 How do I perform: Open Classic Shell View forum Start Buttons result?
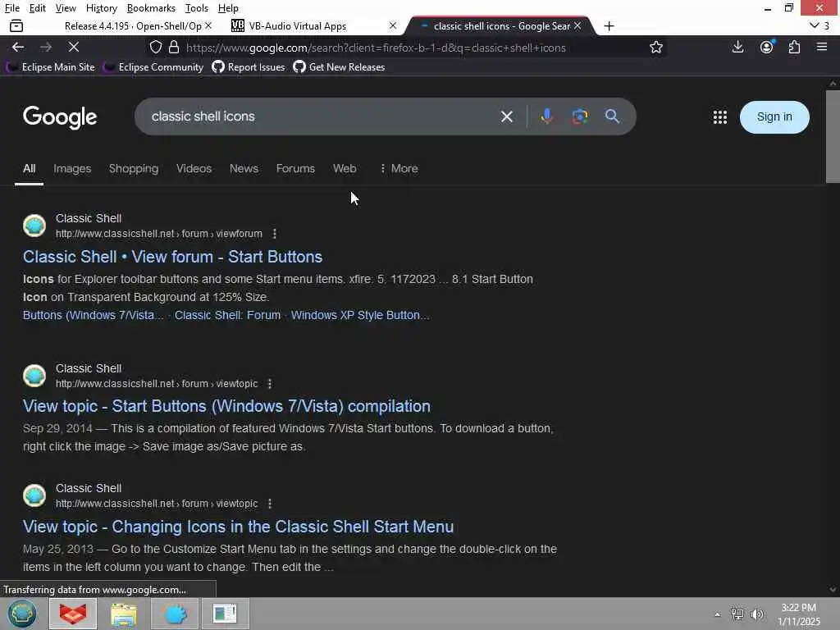coord(172,257)
